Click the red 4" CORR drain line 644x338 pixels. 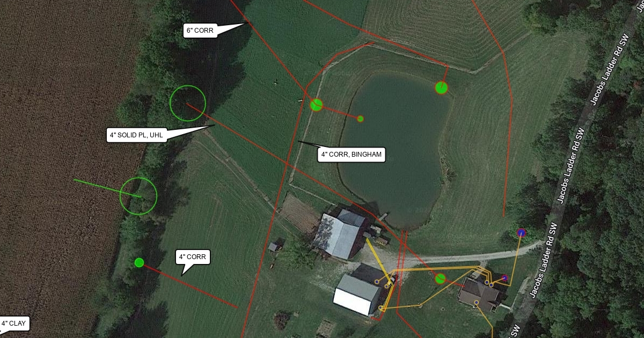pyautogui.click(x=188, y=285)
